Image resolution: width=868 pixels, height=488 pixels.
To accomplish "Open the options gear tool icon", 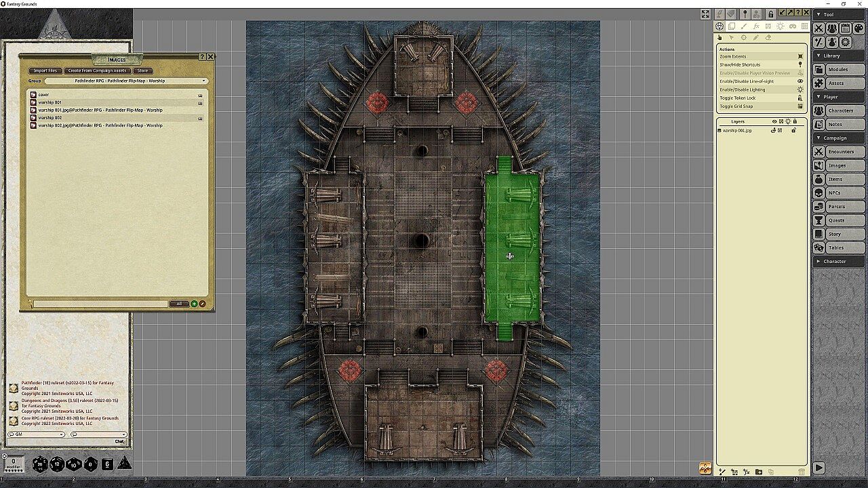I will [x=845, y=42].
